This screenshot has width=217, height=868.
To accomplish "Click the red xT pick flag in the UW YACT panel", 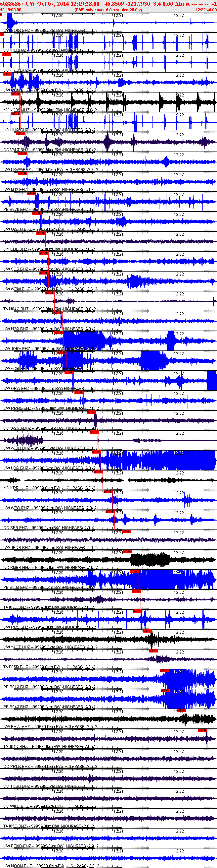I will coord(147,631).
